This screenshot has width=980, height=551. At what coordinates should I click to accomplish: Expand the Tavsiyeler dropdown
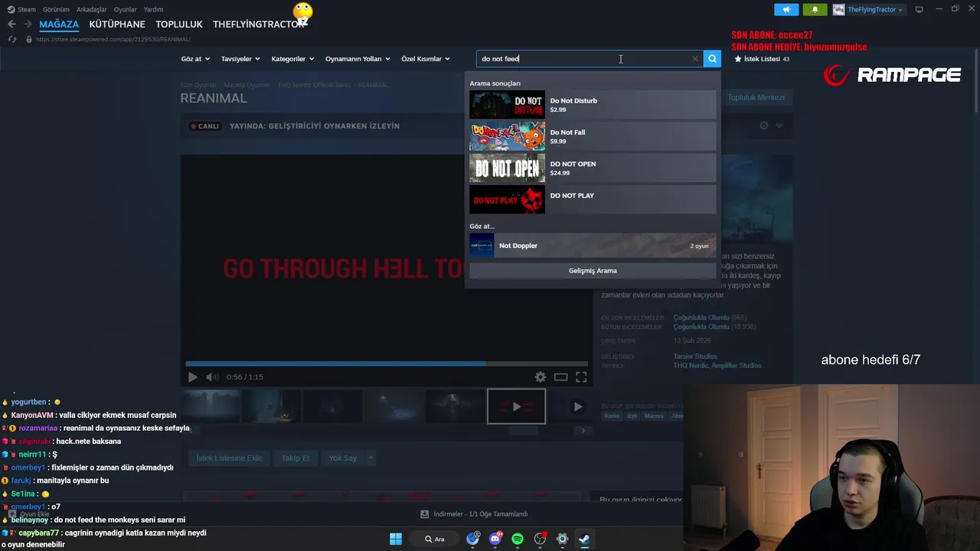240,59
